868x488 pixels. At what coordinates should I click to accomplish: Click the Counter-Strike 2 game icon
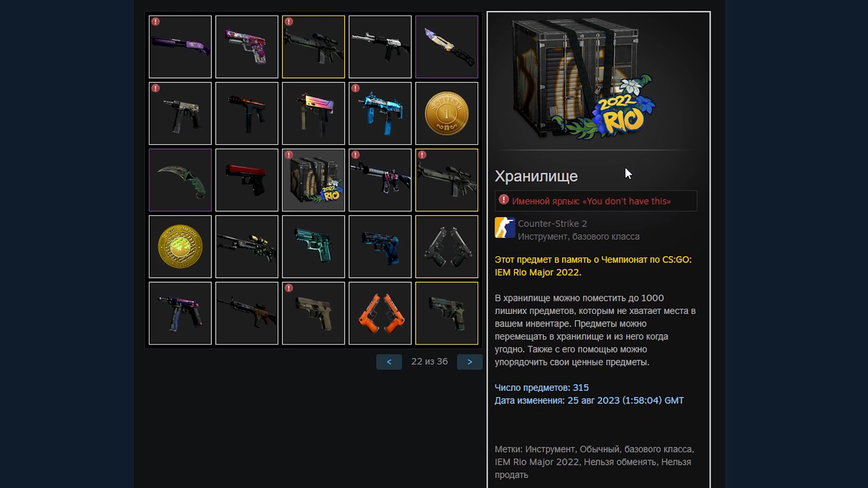coord(505,227)
